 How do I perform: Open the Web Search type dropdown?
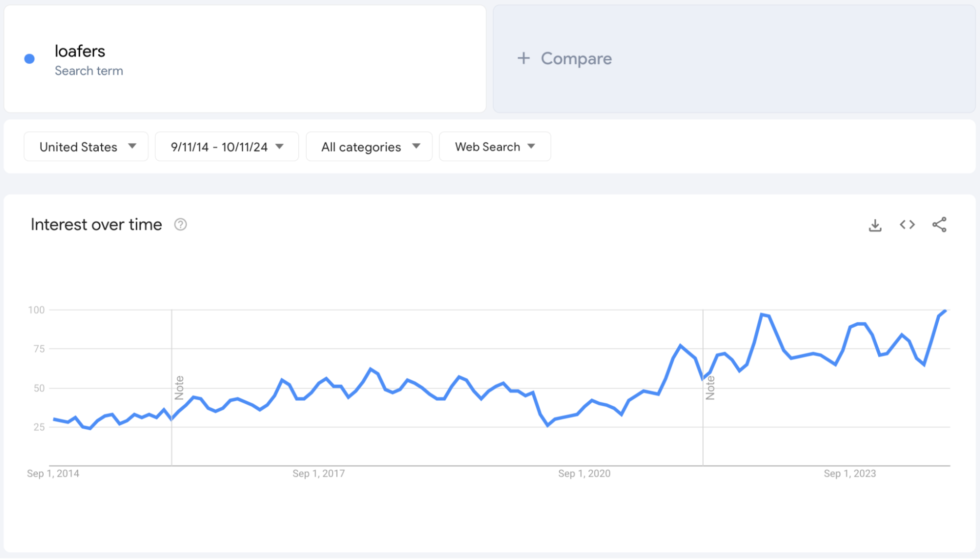(x=495, y=146)
